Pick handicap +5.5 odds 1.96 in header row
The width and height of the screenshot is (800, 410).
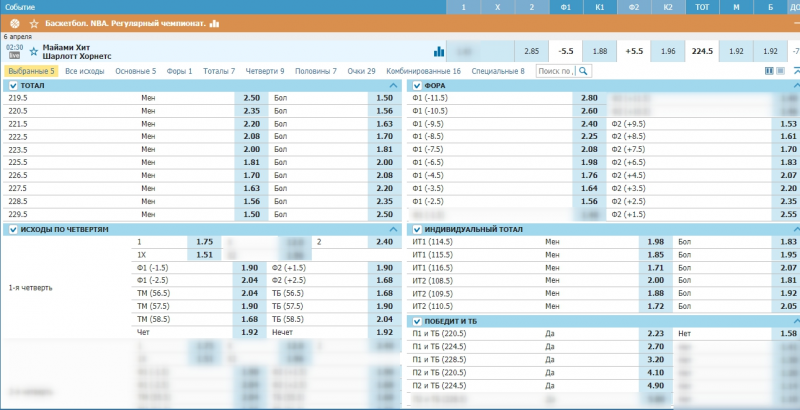tap(669, 51)
